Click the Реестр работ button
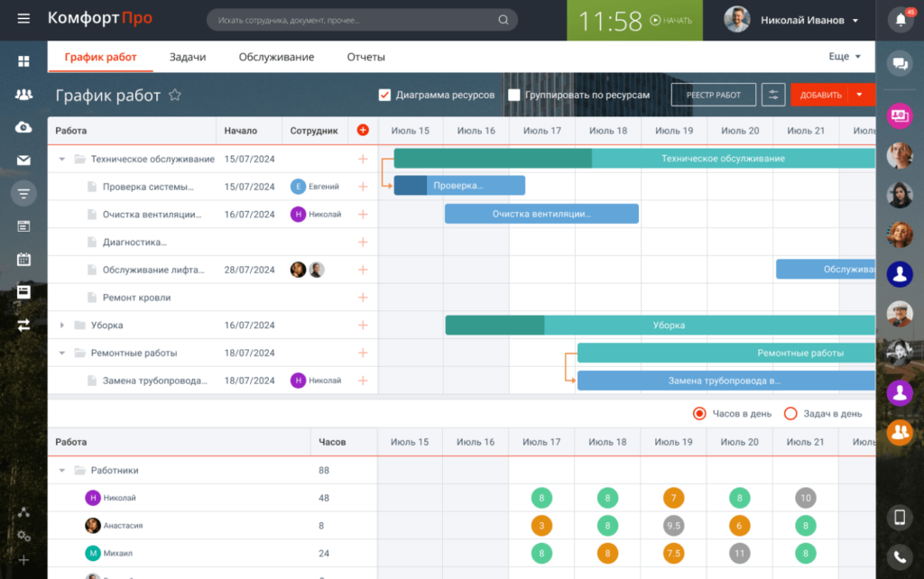 click(713, 95)
